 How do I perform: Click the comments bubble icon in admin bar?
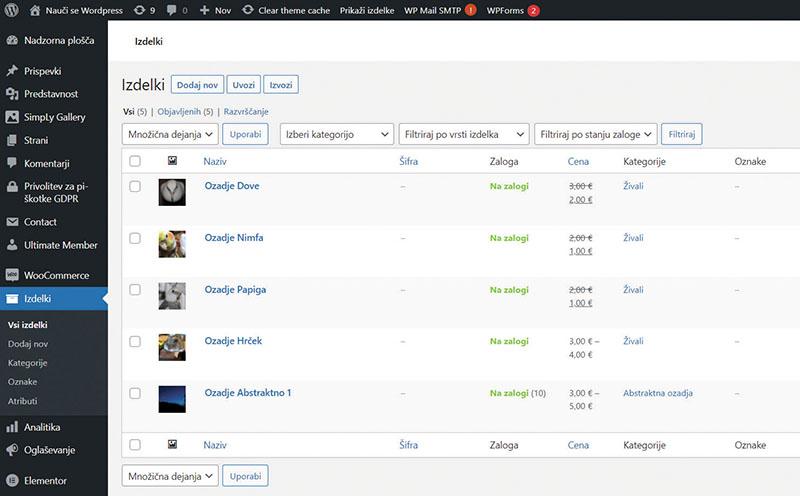pos(172,11)
